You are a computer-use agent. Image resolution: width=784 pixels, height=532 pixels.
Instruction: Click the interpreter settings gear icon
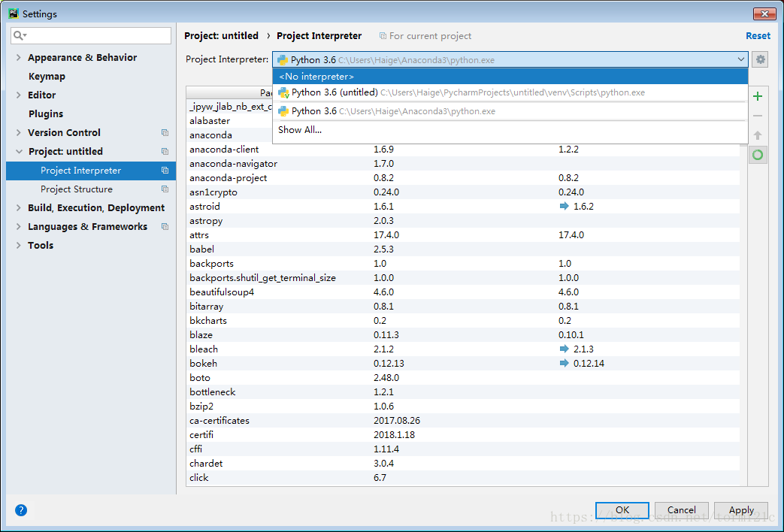(x=760, y=59)
